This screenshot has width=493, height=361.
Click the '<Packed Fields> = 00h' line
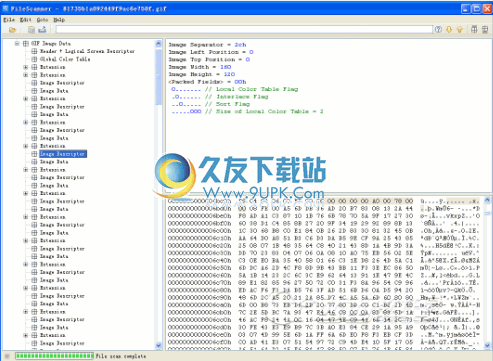pos(207,82)
